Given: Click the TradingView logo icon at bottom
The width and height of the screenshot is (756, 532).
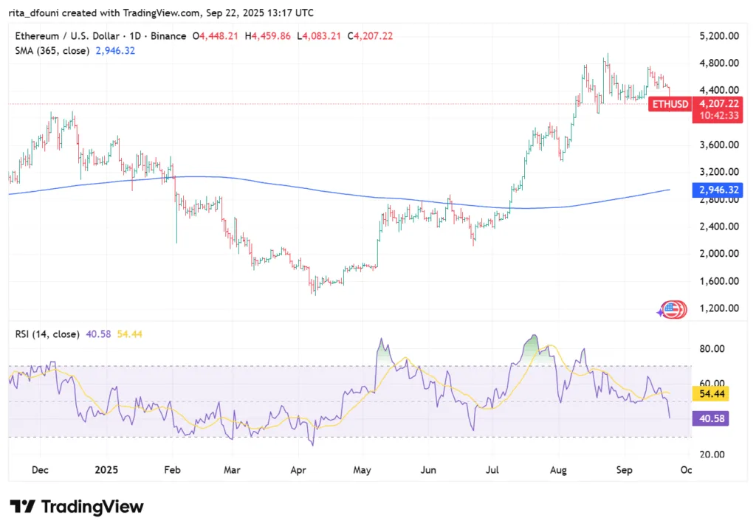Looking at the screenshot, I should coord(23,507).
